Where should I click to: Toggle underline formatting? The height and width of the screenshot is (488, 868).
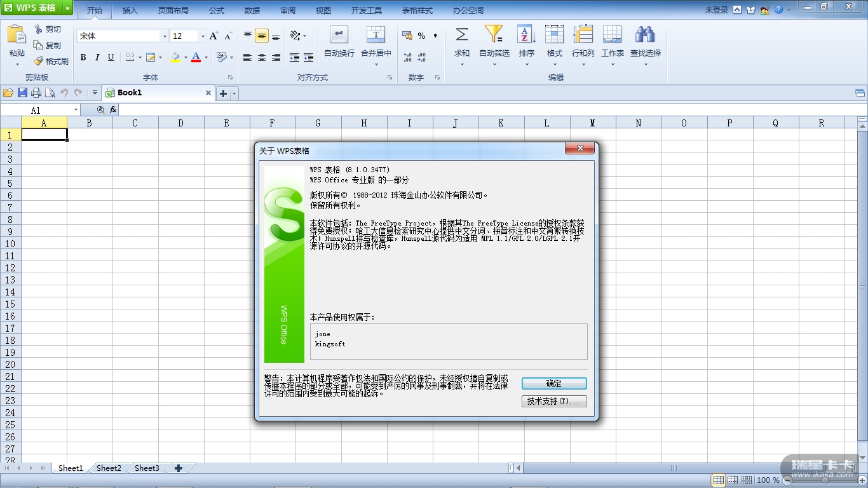111,57
